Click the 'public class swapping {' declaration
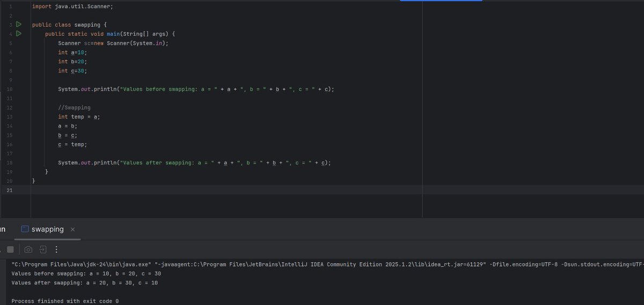644x305 pixels. point(69,25)
